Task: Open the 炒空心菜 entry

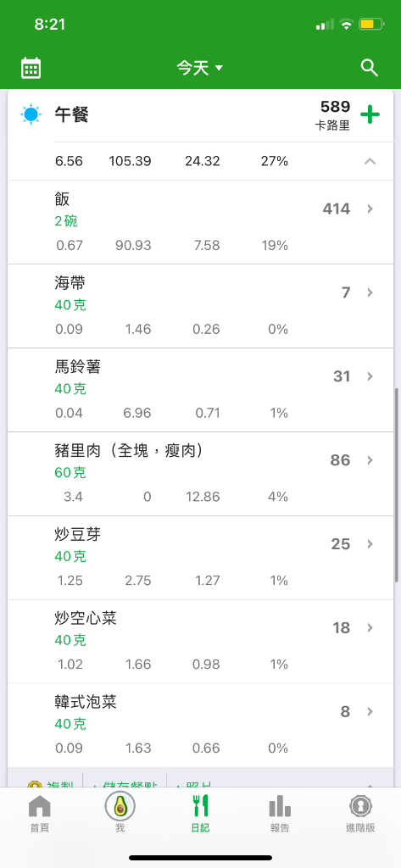Action: 200,642
